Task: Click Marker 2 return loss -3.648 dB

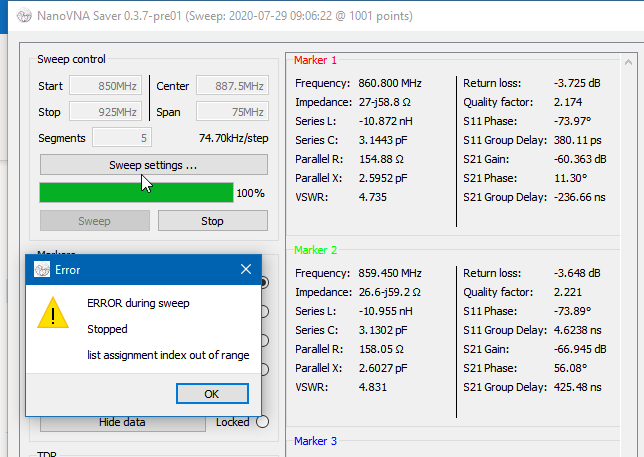Action: tap(577, 273)
